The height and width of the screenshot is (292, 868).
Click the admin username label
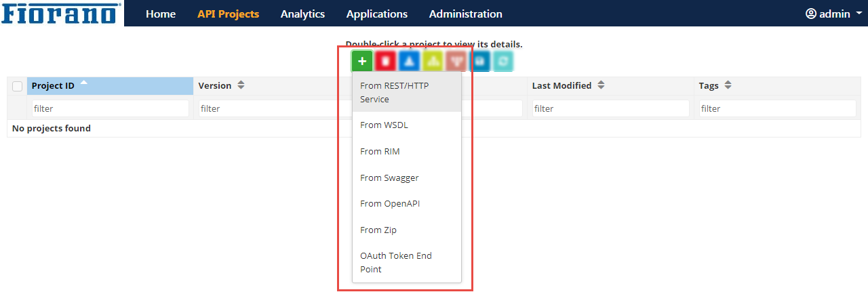835,14
